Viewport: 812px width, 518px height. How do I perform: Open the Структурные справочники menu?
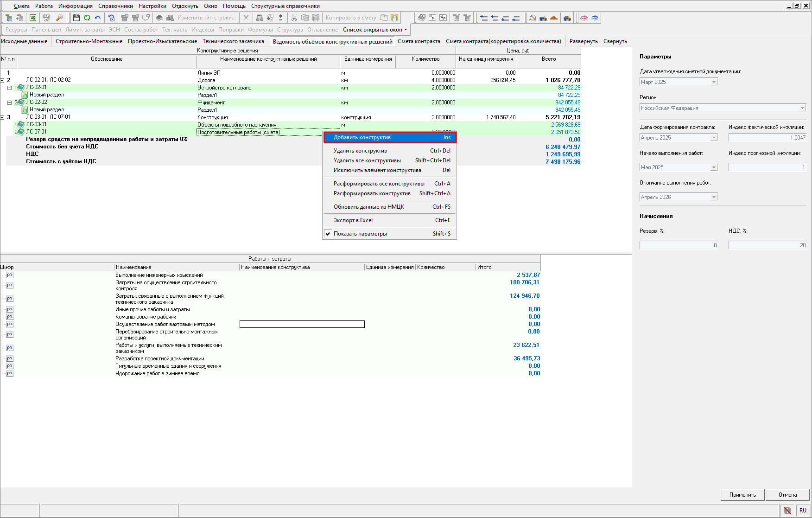coord(285,6)
